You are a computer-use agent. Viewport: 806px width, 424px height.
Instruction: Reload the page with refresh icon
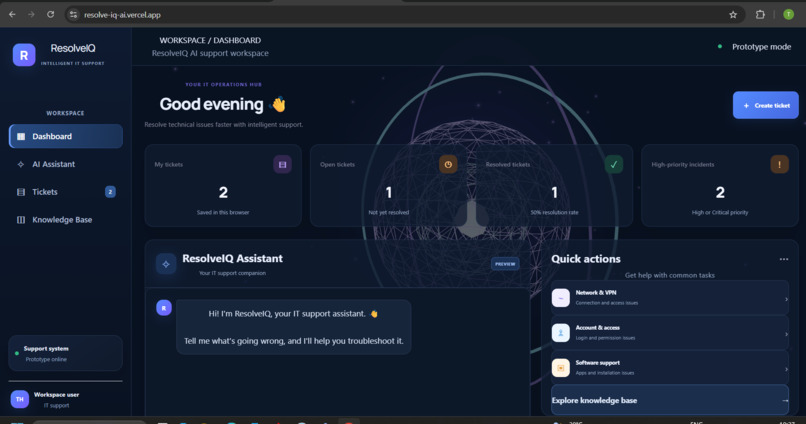50,14
